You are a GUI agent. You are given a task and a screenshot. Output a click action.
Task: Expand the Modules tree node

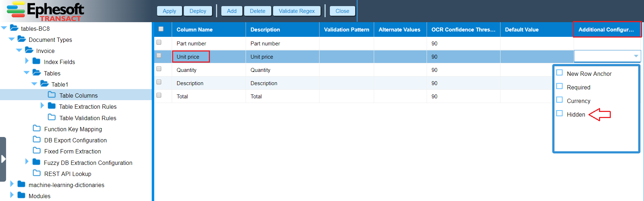12,195
